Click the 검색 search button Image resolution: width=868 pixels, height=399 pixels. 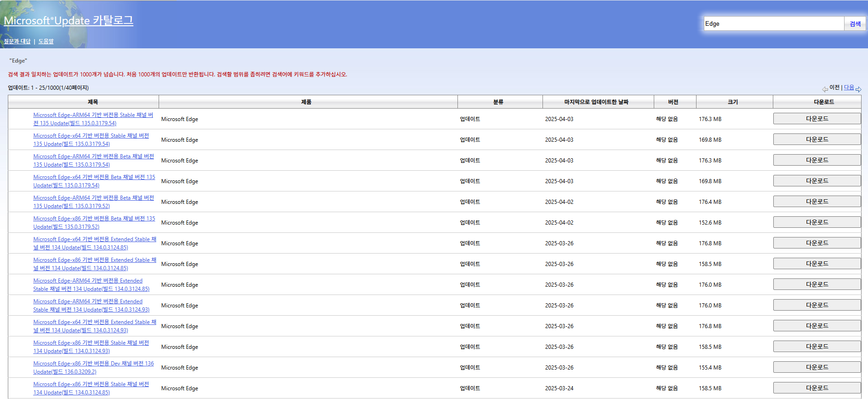855,23
